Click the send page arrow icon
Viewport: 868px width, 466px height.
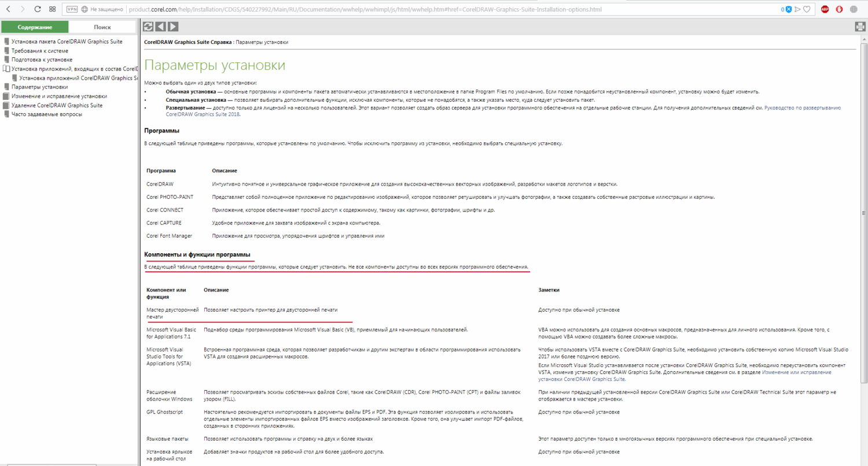(797, 9)
